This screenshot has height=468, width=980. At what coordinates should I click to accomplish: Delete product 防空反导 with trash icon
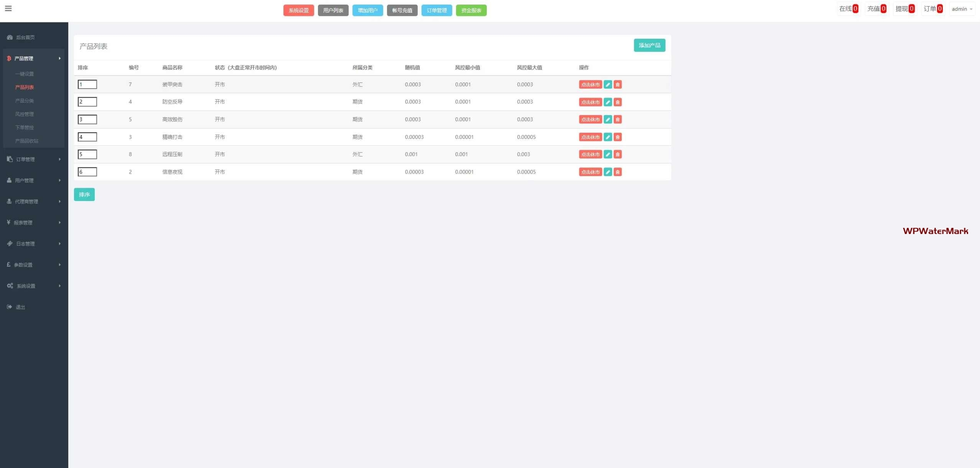[617, 102]
